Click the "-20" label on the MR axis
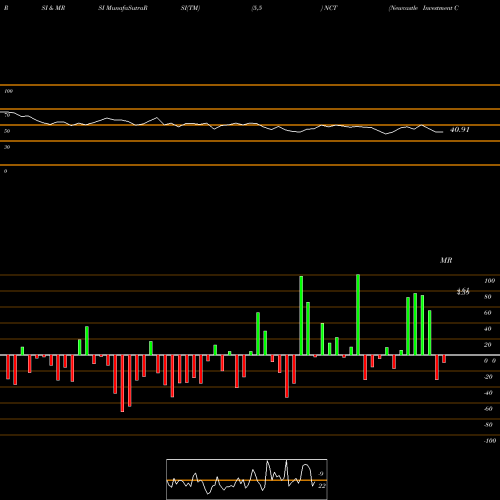This screenshot has width=500, height=500. tap(488, 377)
